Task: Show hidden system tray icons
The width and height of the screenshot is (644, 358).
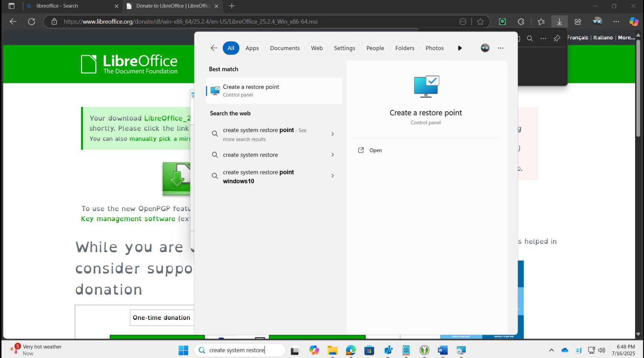Action: click(551, 350)
